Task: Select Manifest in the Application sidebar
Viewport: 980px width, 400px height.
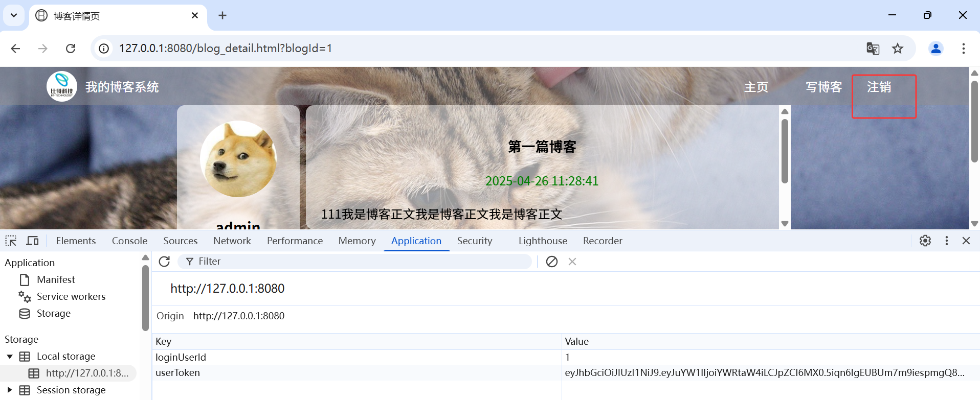Action: coord(56,279)
